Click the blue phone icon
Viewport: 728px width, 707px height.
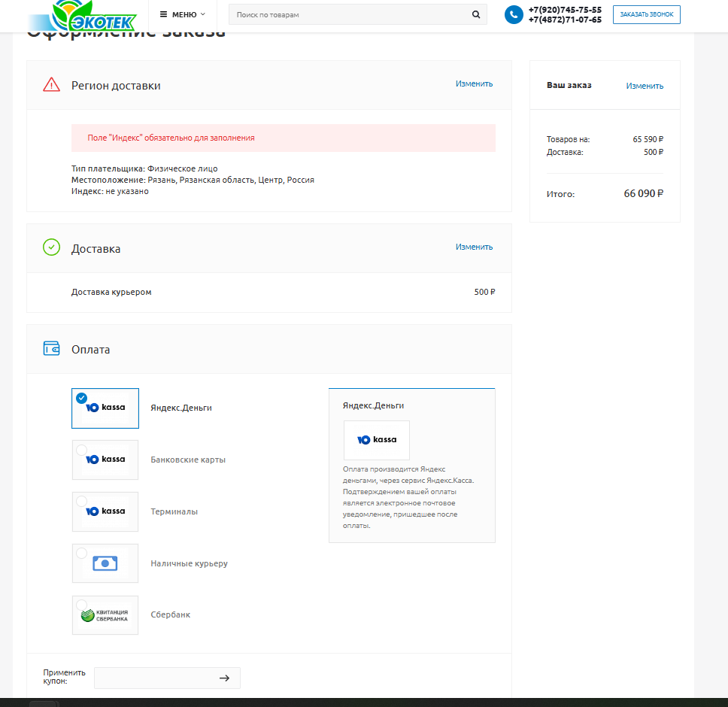tap(513, 14)
